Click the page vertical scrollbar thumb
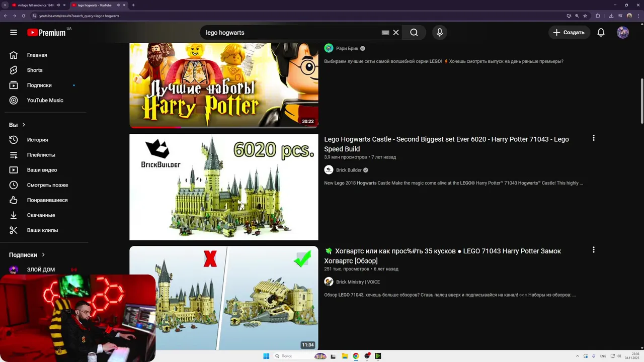Image resolution: width=644 pixels, height=362 pixels. pyautogui.click(x=641, y=101)
